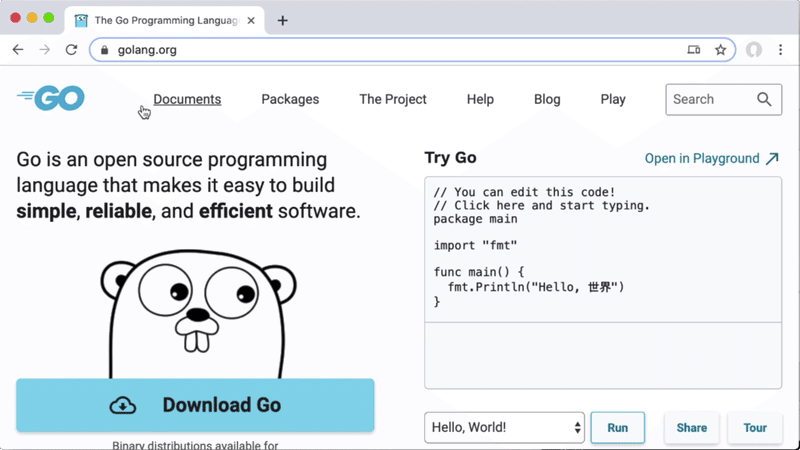Bookmark this page with star

[720, 49]
